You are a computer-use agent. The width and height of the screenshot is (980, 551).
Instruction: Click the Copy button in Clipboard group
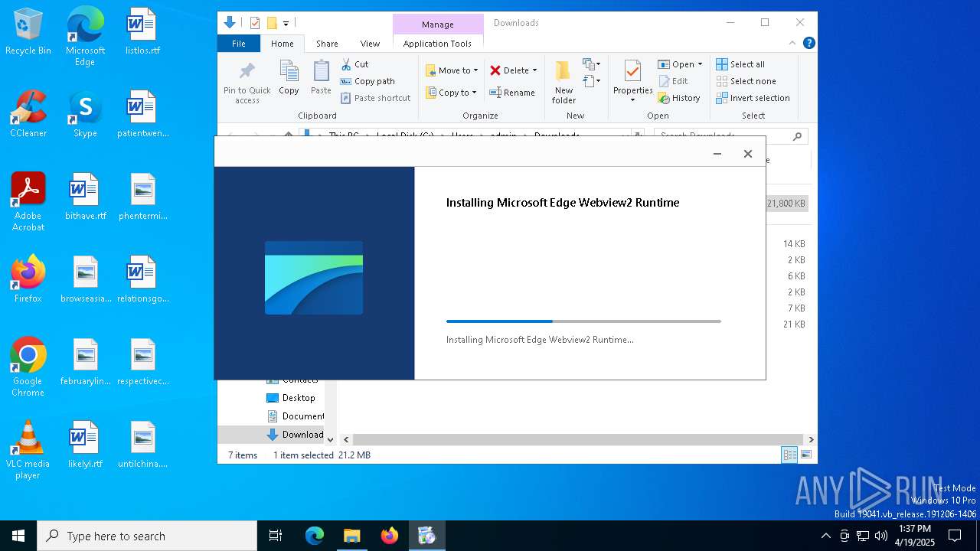(x=289, y=78)
